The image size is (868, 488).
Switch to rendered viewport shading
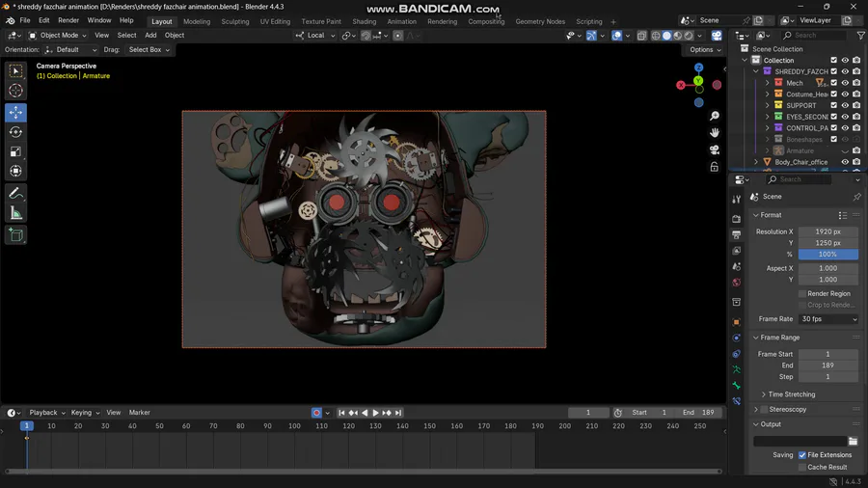click(x=689, y=36)
